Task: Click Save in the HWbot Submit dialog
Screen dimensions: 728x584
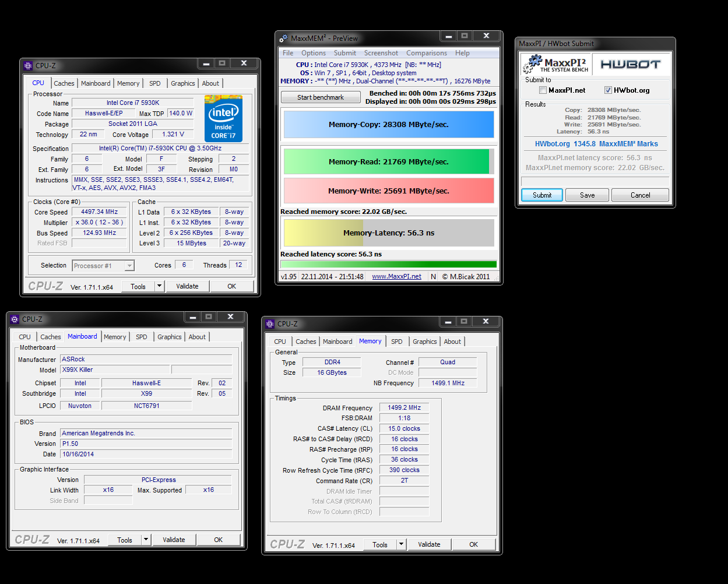Action: 588,195
